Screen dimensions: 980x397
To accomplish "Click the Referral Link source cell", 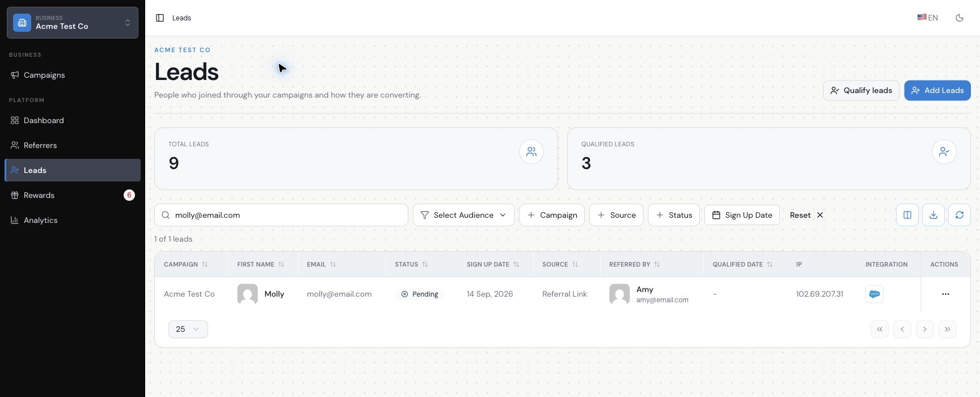I will click(565, 294).
